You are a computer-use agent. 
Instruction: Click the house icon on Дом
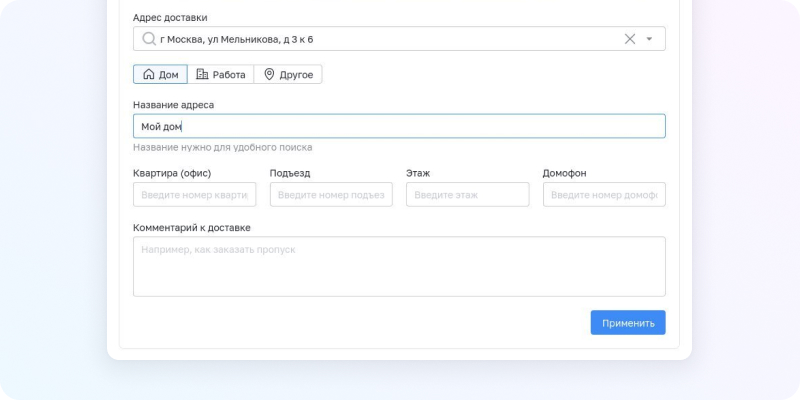(148, 74)
